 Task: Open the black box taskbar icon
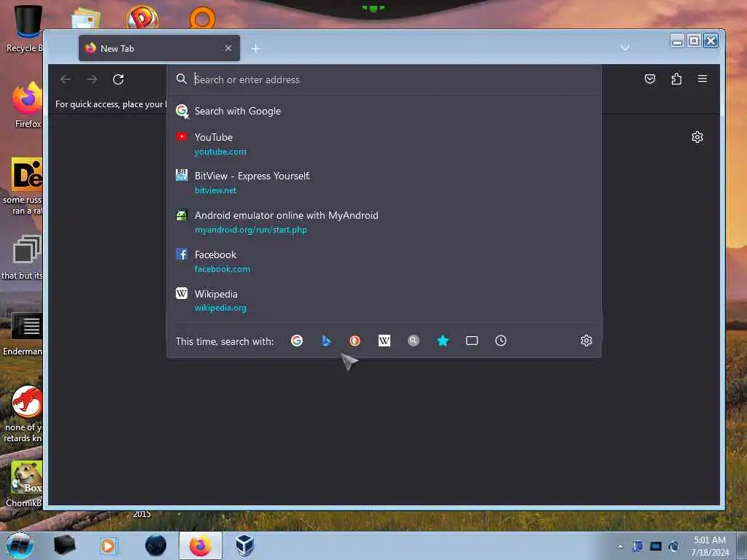pyautogui.click(x=64, y=545)
